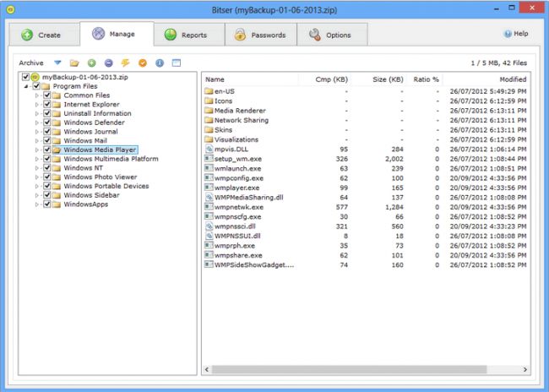Image resolution: width=549 pixels, height=392 pixels.
Task: Click the Network Sharing folder icon
Action: [x=209, y=120]
